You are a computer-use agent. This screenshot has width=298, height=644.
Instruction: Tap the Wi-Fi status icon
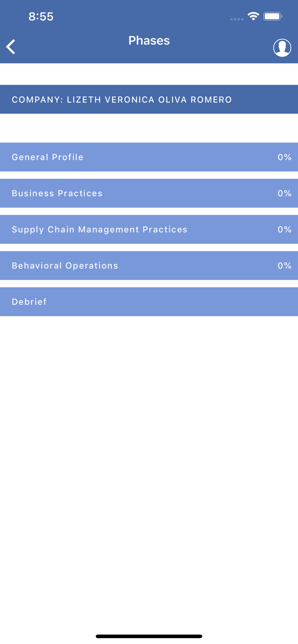pos(253,17)
